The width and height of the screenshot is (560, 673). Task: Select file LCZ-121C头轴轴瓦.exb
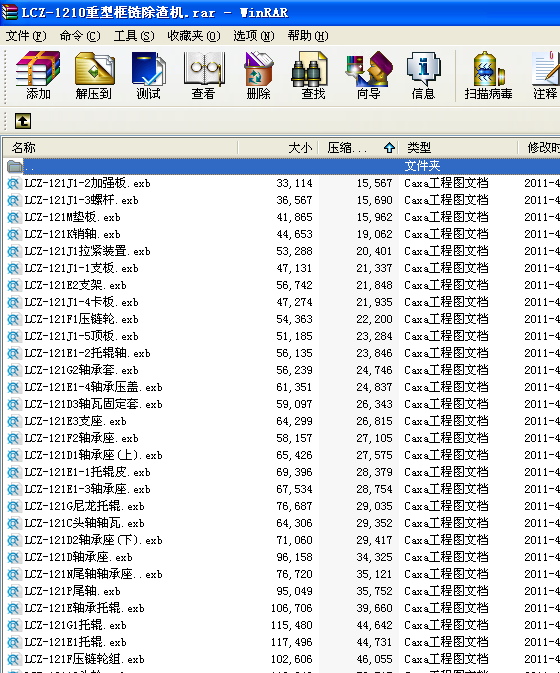point(84,523)
